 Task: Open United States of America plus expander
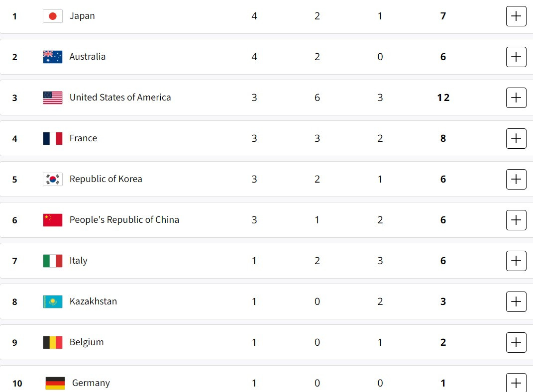[x=516, y=98]
